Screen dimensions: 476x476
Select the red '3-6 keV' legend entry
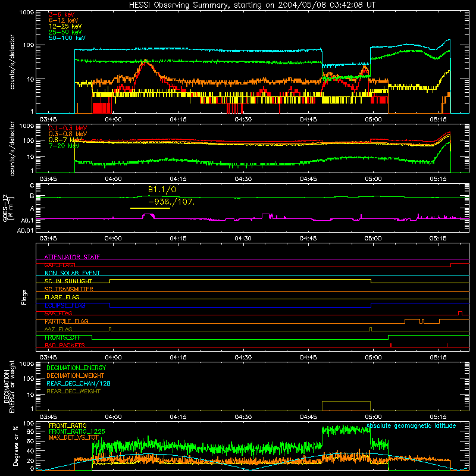click(x=61, y=14)
